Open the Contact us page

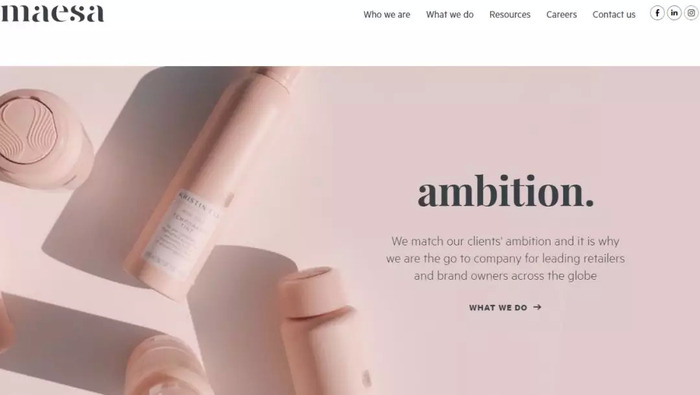(x=614, y=15)
